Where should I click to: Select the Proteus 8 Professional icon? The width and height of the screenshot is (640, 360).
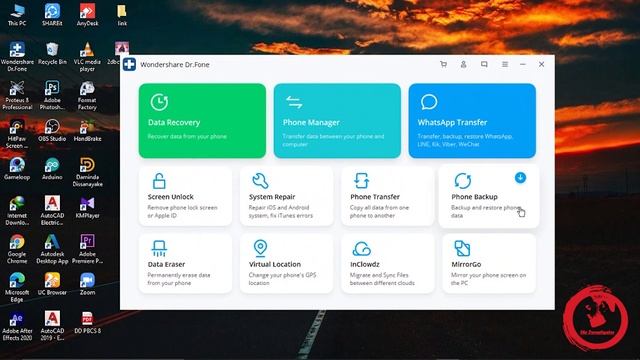point(17,95)
